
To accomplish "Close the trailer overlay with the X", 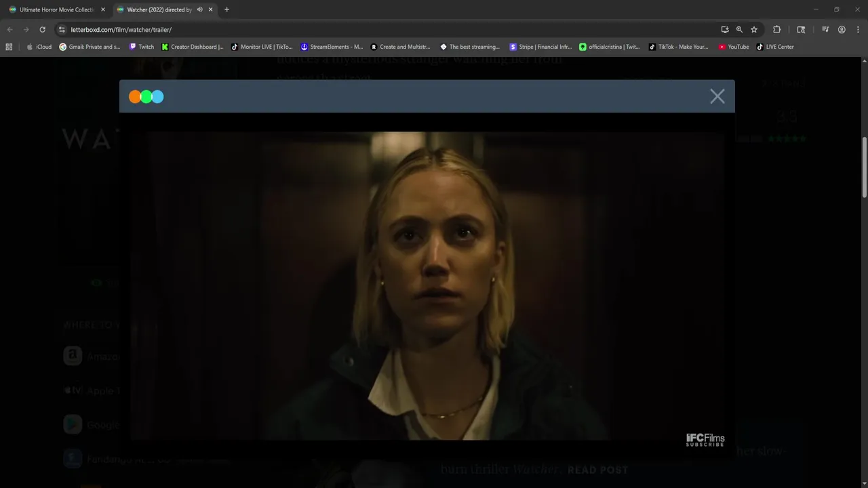I will point(717,96).
